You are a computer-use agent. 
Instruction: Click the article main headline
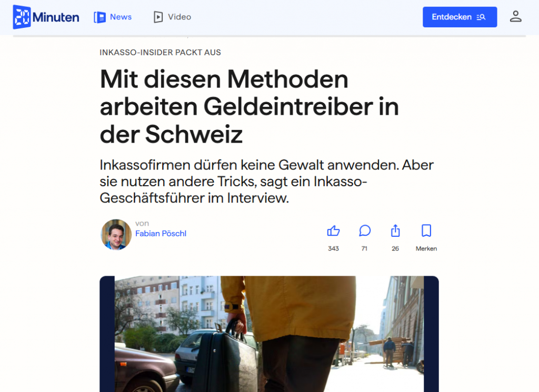[x=249, y=106]
